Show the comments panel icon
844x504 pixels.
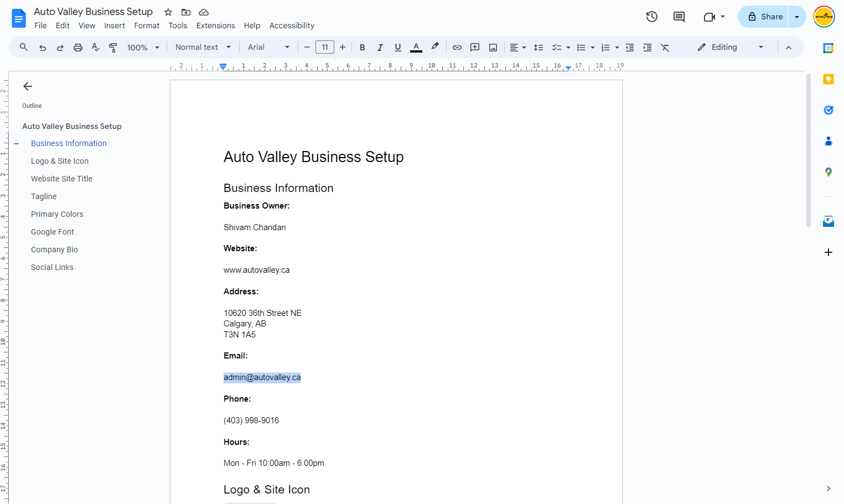[x=679, y=17]
